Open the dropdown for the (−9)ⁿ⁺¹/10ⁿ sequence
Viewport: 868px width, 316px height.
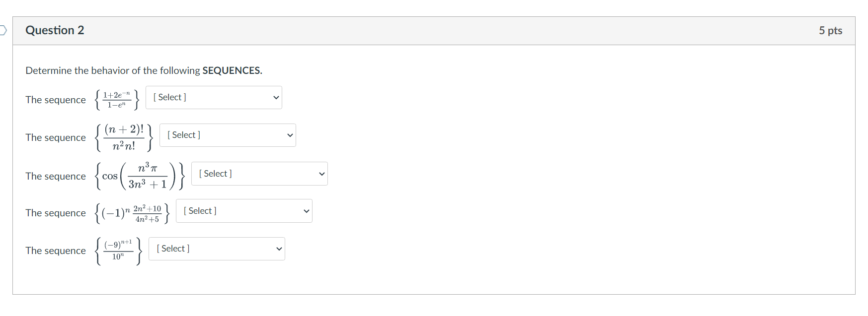pyautogui.click(x=217, y=249)
